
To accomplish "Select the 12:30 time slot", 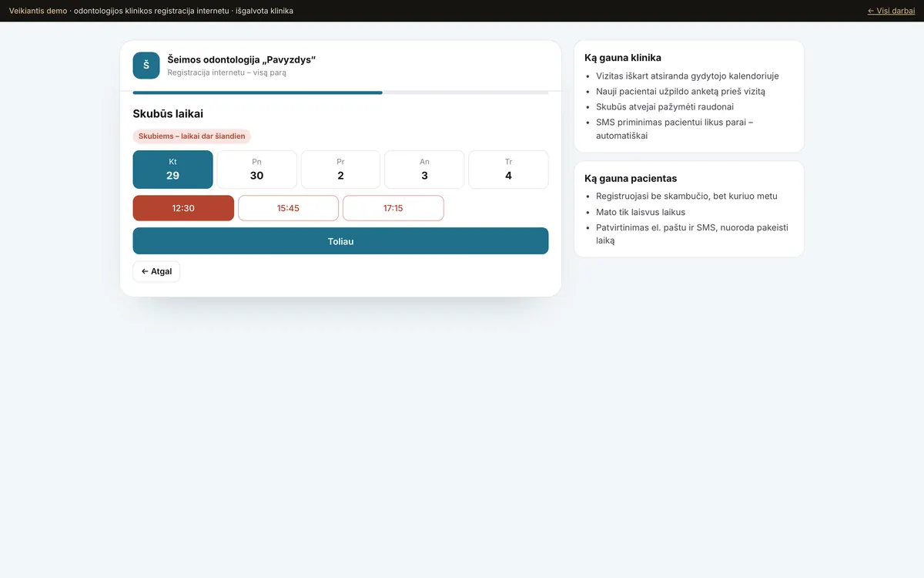I will [x=183, y=208].
